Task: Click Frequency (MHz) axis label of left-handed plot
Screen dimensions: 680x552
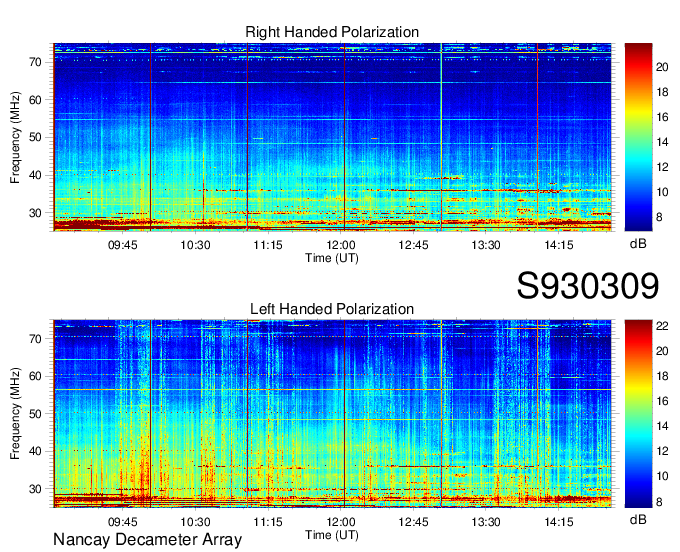Action: (x=15, y=414)
